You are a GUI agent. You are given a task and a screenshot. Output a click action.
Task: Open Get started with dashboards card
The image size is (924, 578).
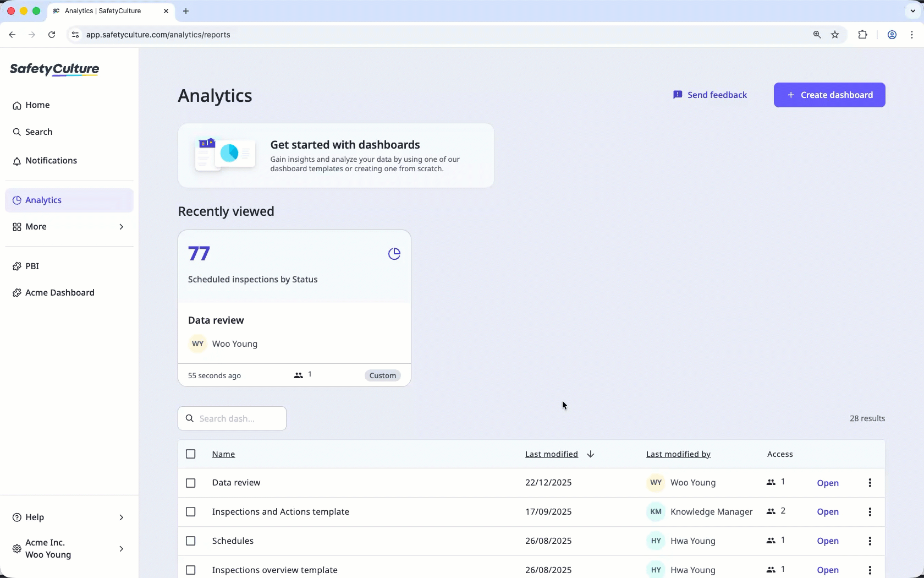pyautogui.click(x=336, y=156)
